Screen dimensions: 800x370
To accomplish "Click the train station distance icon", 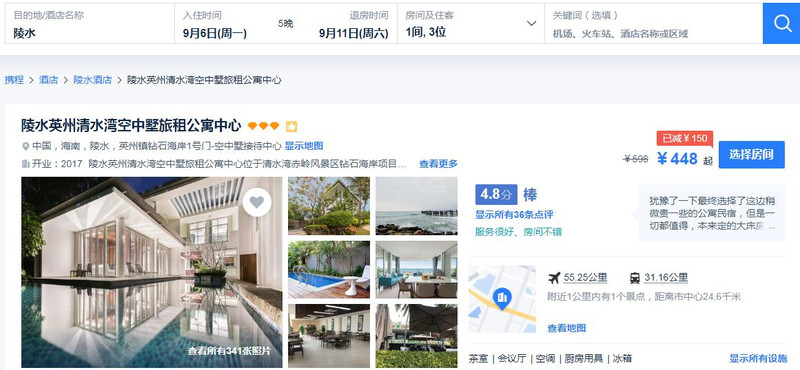I will (x=635, y=278).
